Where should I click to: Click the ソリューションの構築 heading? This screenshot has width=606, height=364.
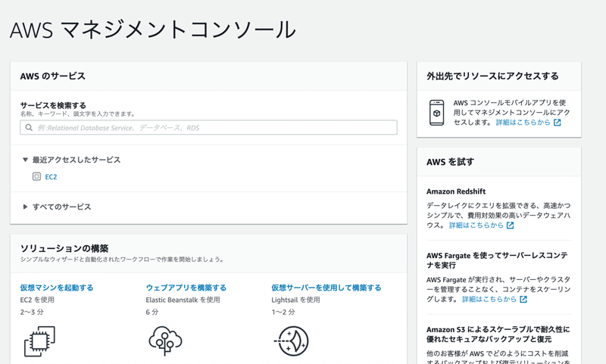pyautogui.click(x=64, y=248)
